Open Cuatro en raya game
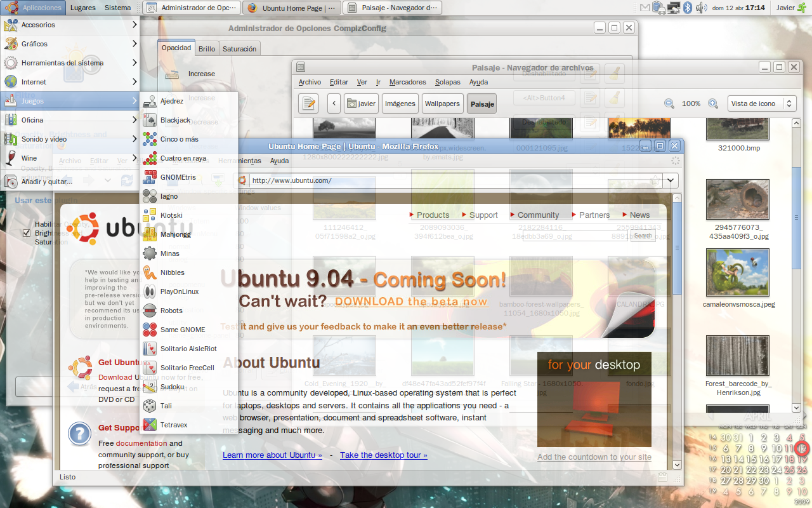Screen dimensions: 812x508 [x=188, y=158]
